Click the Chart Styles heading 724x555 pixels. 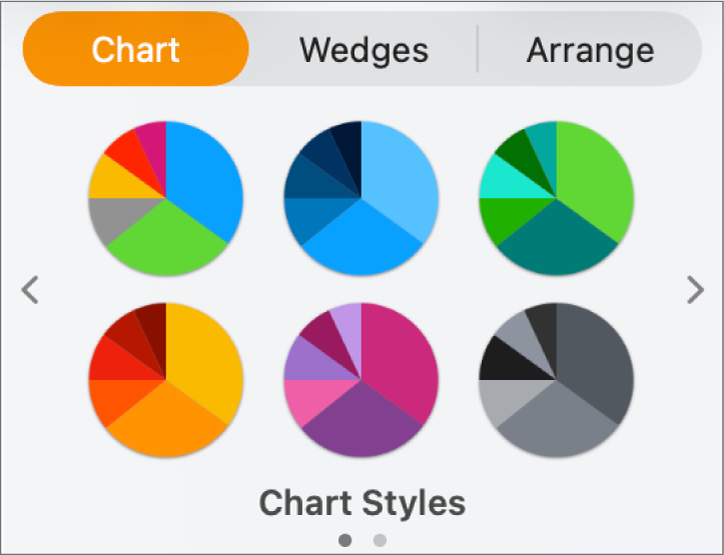pyautogui.click(x=362, y=503)
